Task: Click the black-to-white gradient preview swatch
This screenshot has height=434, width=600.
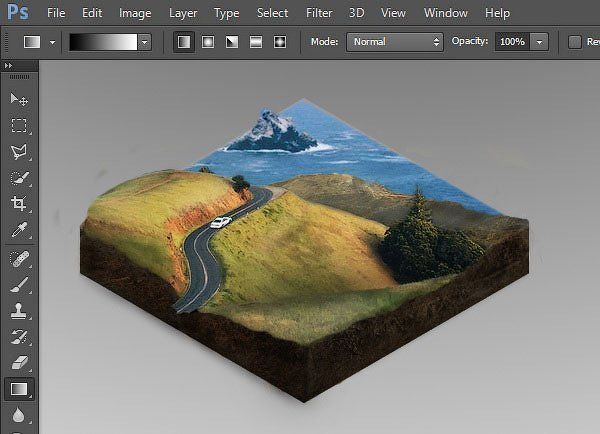Action: coord(103,42)
